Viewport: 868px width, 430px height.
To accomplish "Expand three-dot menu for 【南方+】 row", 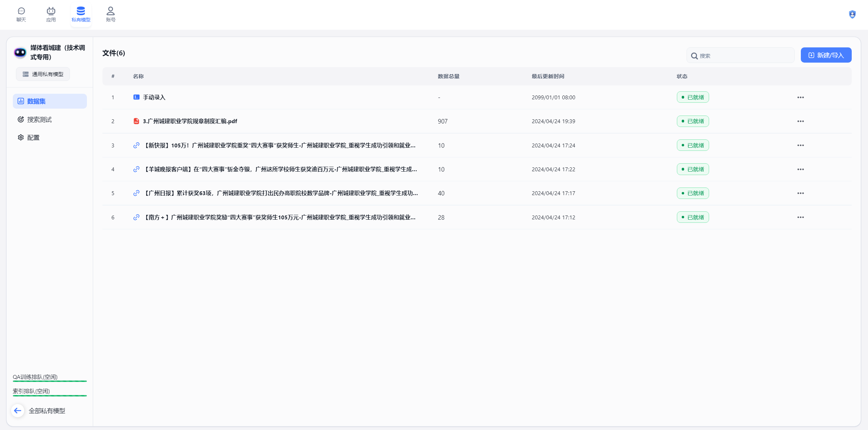I will (800, 217).
